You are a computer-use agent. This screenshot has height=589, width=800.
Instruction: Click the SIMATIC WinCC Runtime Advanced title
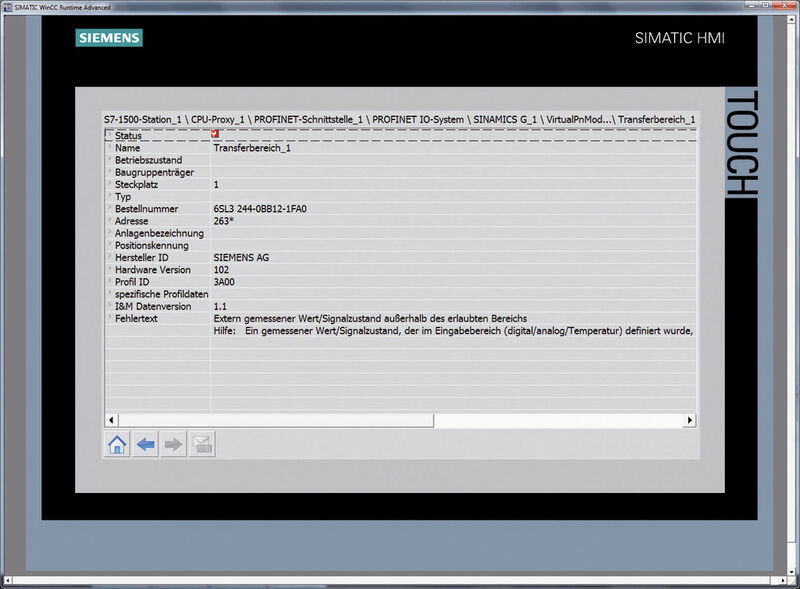click(62, 7)
